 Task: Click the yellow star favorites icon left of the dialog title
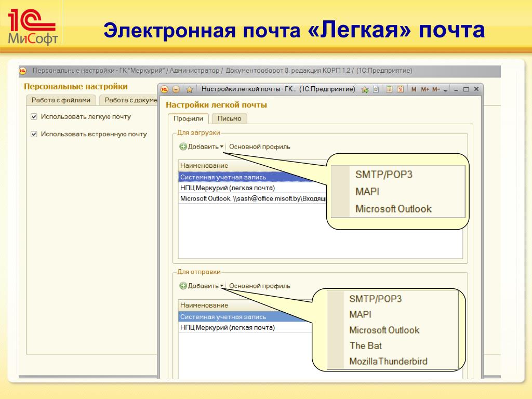189,89
